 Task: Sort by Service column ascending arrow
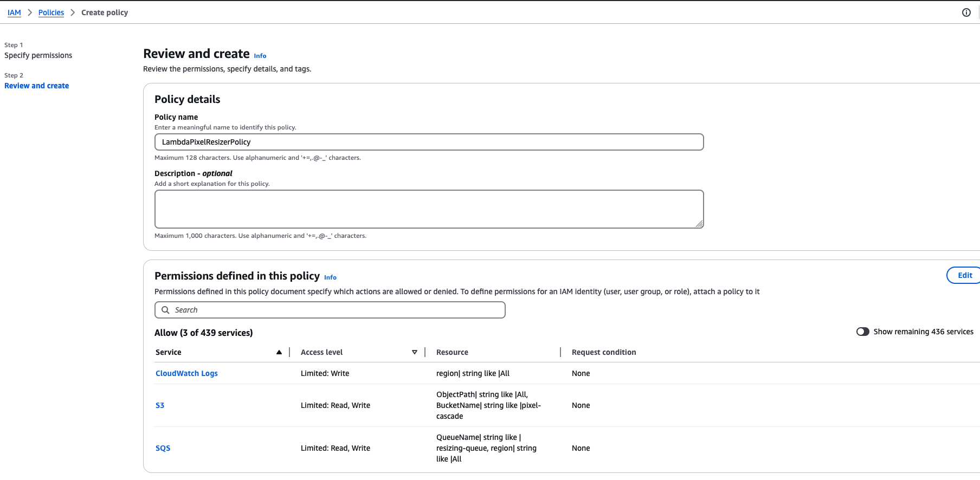pyautogui.click(x=279, y=352)
